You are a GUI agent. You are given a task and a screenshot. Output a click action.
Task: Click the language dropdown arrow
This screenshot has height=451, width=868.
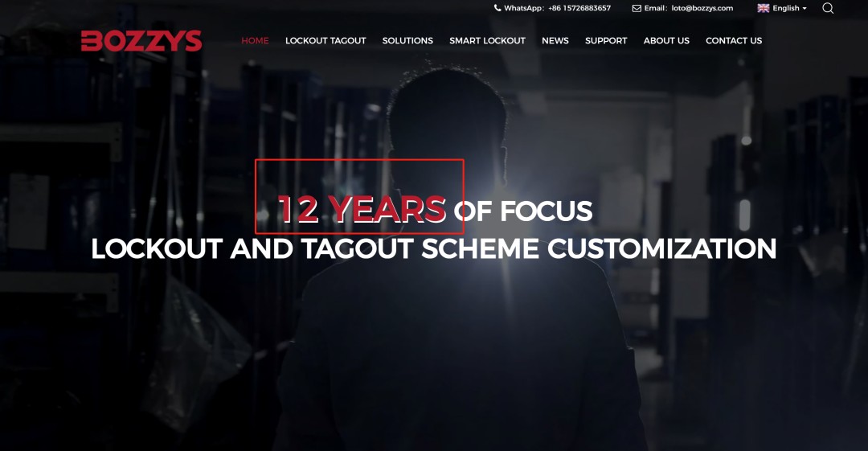[x=805, y=9]
